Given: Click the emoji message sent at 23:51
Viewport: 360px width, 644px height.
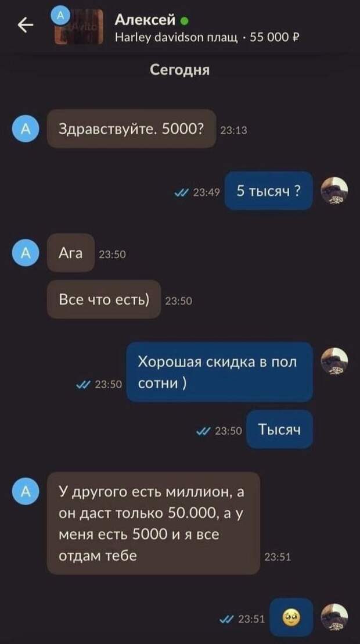Looking at the screenshot, I should pos(291,617).
